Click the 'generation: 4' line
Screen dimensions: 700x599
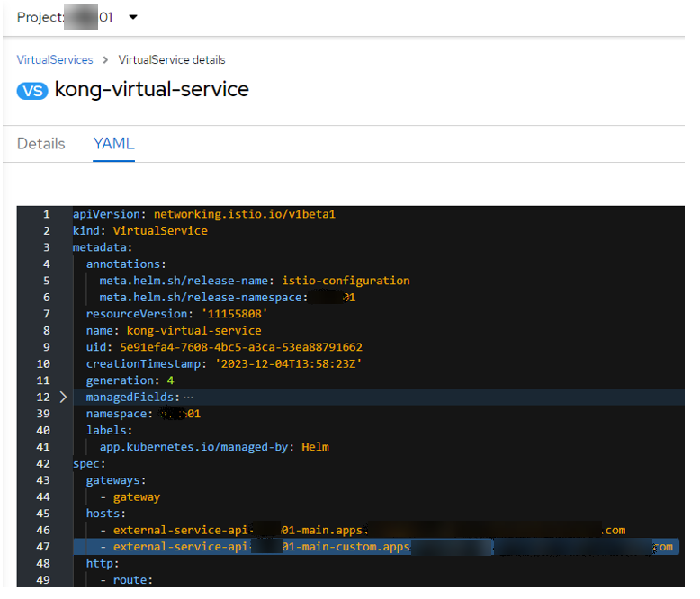click(130, 380)
